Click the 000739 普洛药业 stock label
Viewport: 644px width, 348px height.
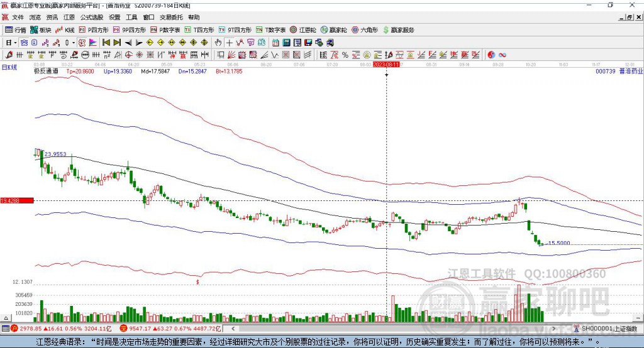(619, 71)
